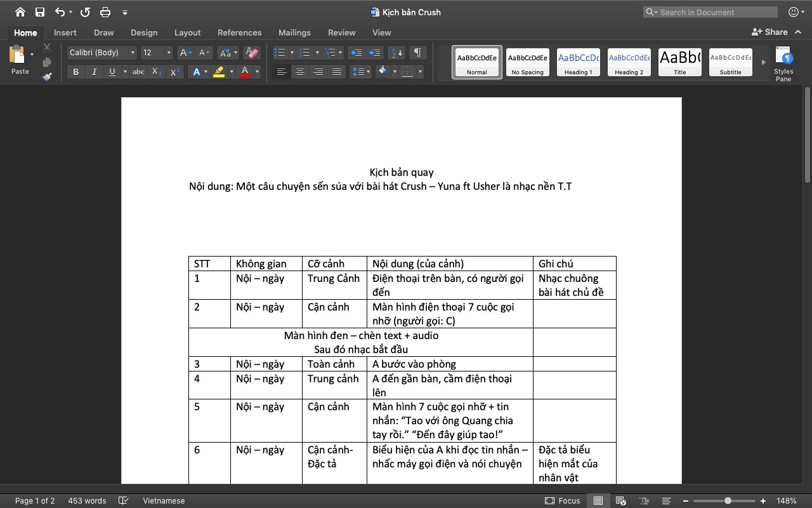This screenshot has width=812, height=508.
Task: Increase font size with grow font icon
Action: [x=184, y=53]
